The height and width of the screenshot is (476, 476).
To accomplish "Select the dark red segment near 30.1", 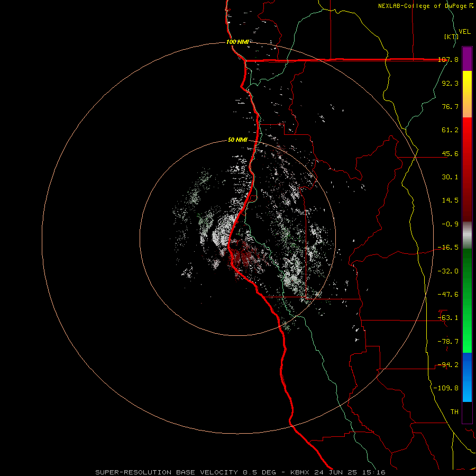I will point(467,182).
